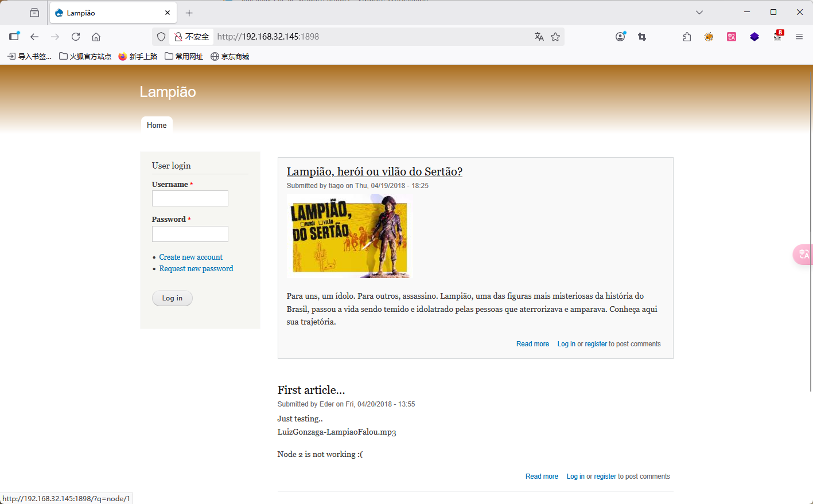This screenshot has height=504, width=813.
Task: Click the Username input field
Action: [x=190, y=198]
